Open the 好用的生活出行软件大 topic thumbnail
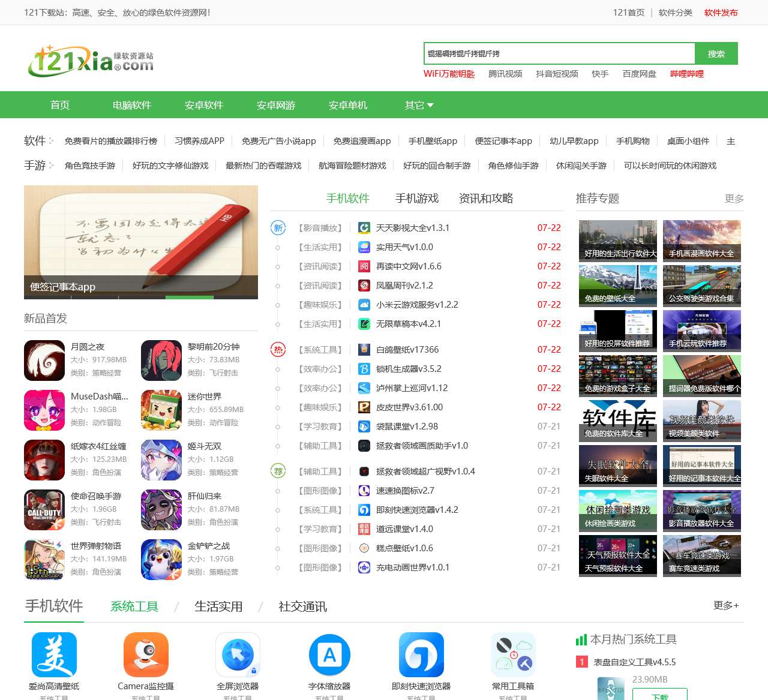The image size is (768, 700). point(618,241)
